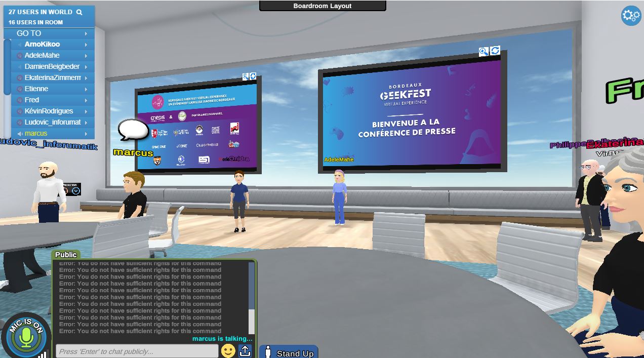Screen dimensions: 644x358
Task: Focus the public chat input field
Action: coord(137,351)
